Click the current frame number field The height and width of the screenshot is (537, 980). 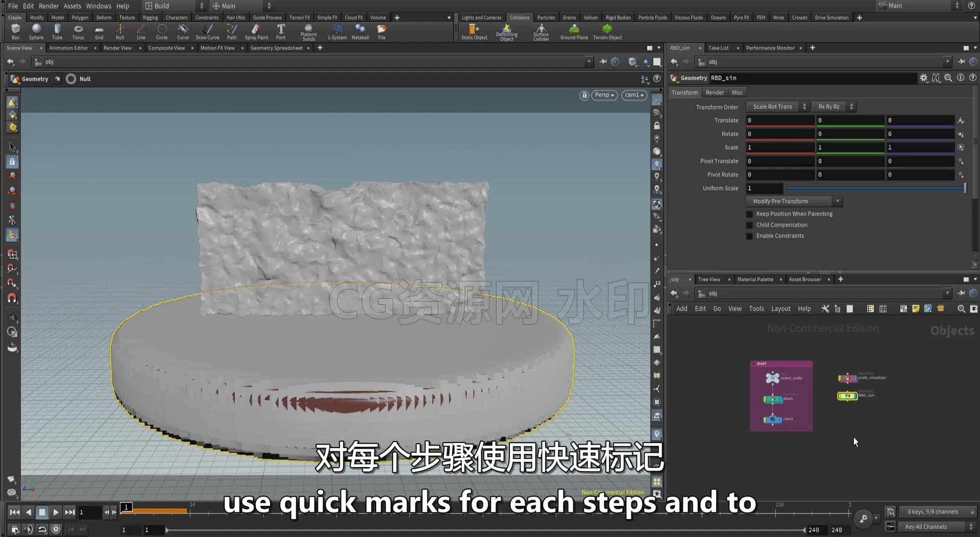(x=90, y=512)
